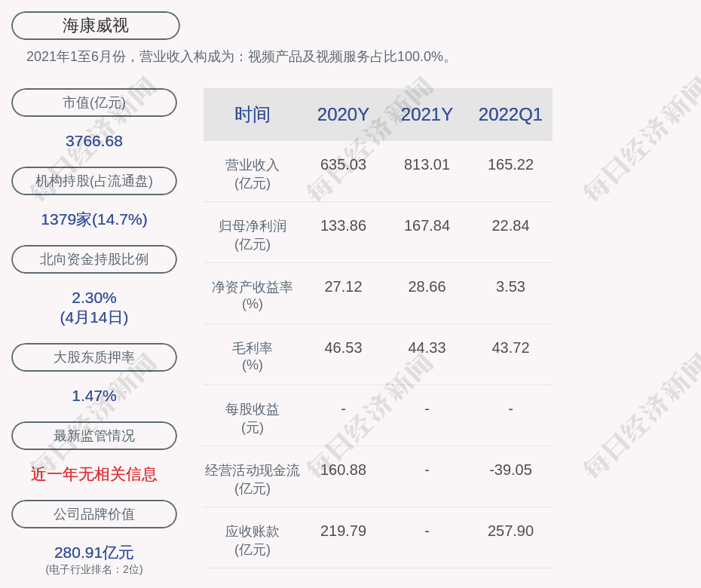The width and height of the screenshot is (701, 588).
Task: Click the 2021Y column header
Action: click(427, 115)
